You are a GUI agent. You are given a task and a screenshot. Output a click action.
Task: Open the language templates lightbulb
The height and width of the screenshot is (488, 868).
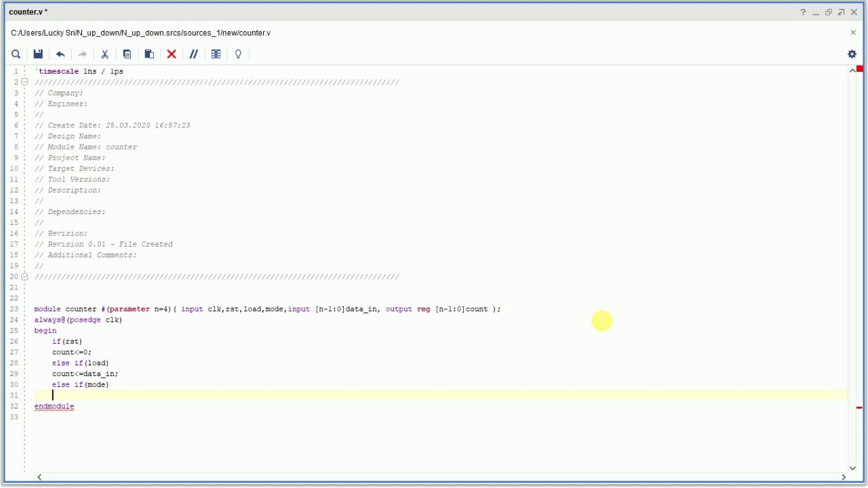coord(238,54)
